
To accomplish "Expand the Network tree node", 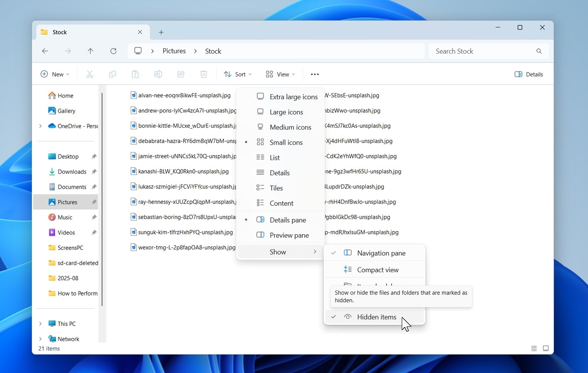I will pos(40,339).
